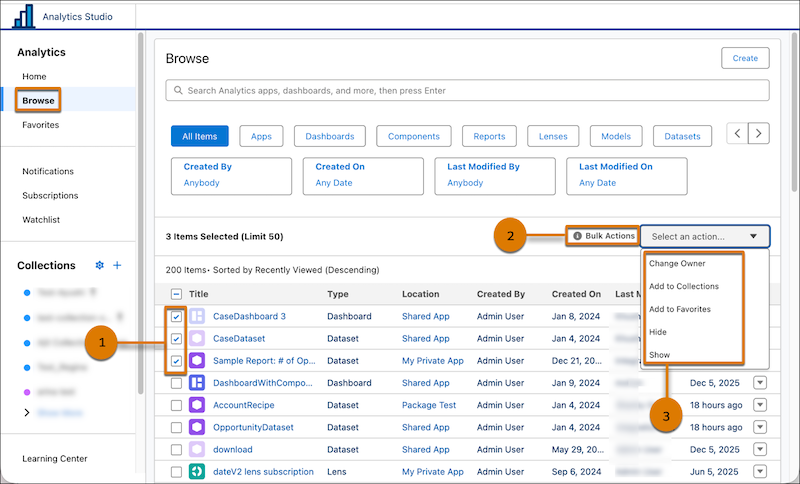
Task: Filter by the Lenses tab
Action: (x=553, y=136)
